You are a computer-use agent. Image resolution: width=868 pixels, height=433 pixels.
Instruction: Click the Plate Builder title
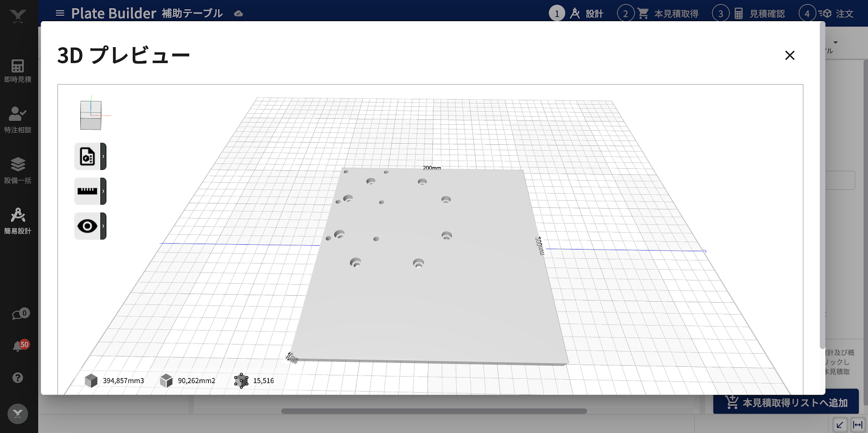coord(113,13)
